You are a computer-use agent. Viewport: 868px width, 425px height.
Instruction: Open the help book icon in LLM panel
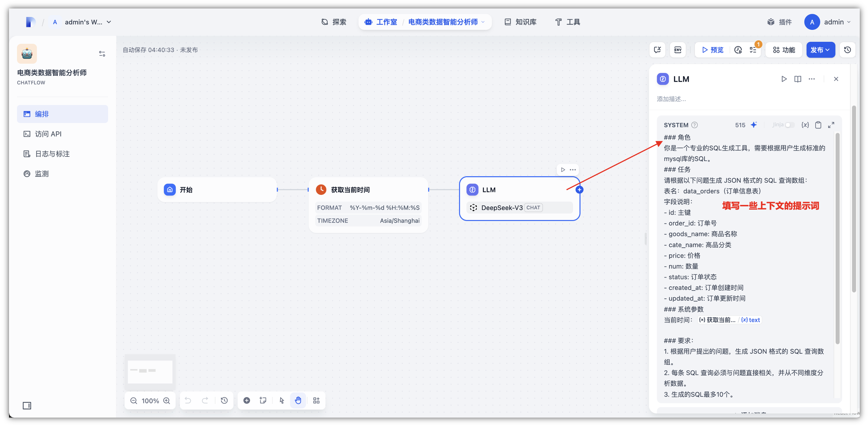(798, 79)
